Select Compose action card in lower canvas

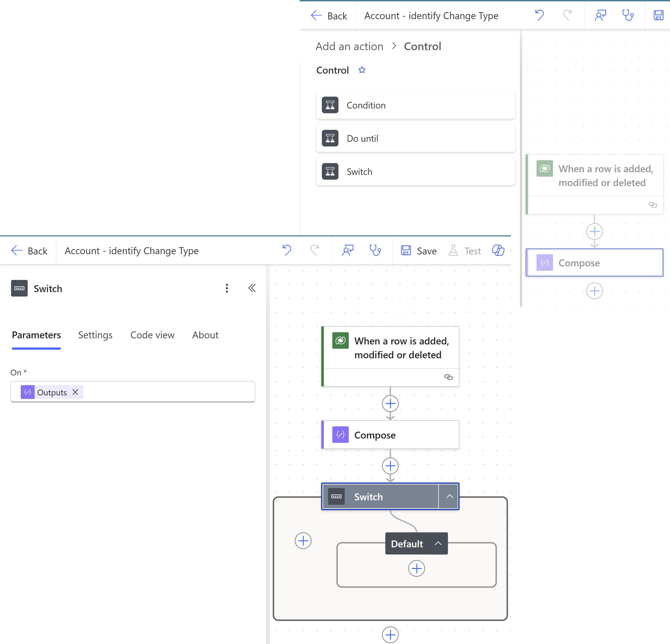pyautogui.click(x=390, y=435)
